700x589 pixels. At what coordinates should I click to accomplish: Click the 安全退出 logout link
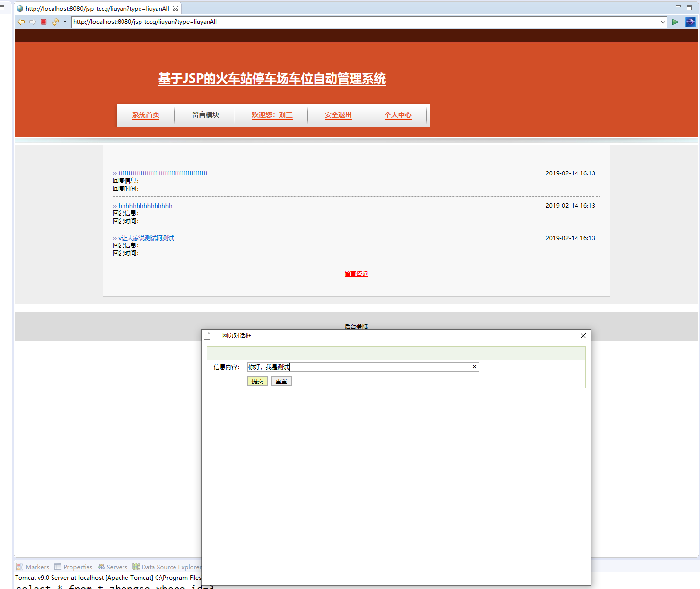coord(338,115)
